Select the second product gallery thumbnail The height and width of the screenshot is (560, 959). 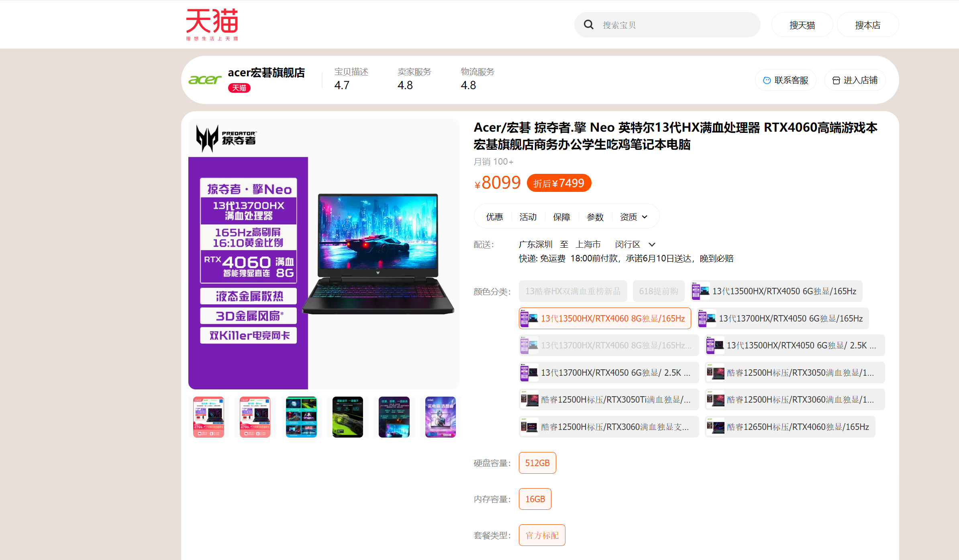[255, 417]
